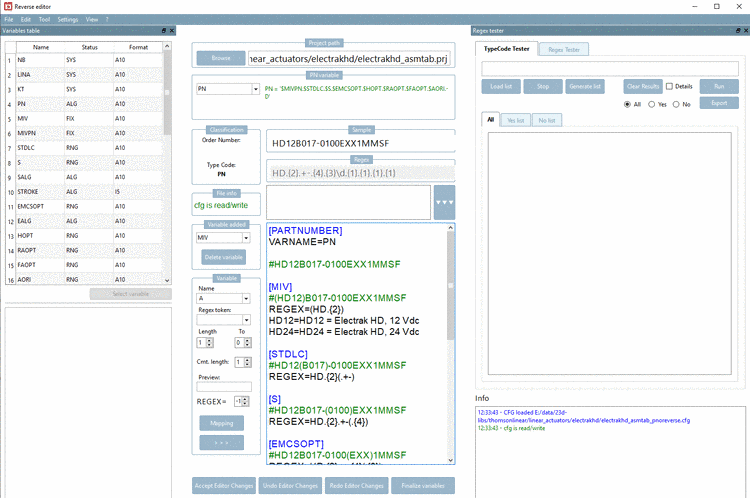The image size is (750, 498).
Task: Click the project path input field
Action: pos(349,58)
